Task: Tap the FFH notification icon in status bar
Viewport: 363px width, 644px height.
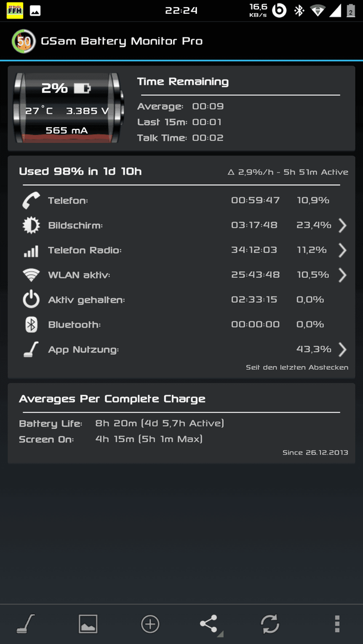Action: point(15,11)
